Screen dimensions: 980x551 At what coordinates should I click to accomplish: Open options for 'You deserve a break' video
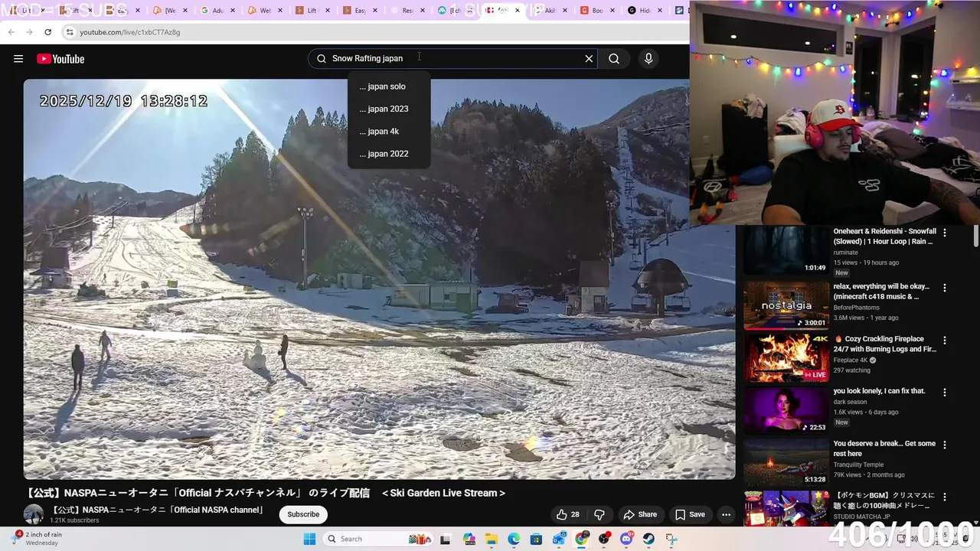(945, 445)
